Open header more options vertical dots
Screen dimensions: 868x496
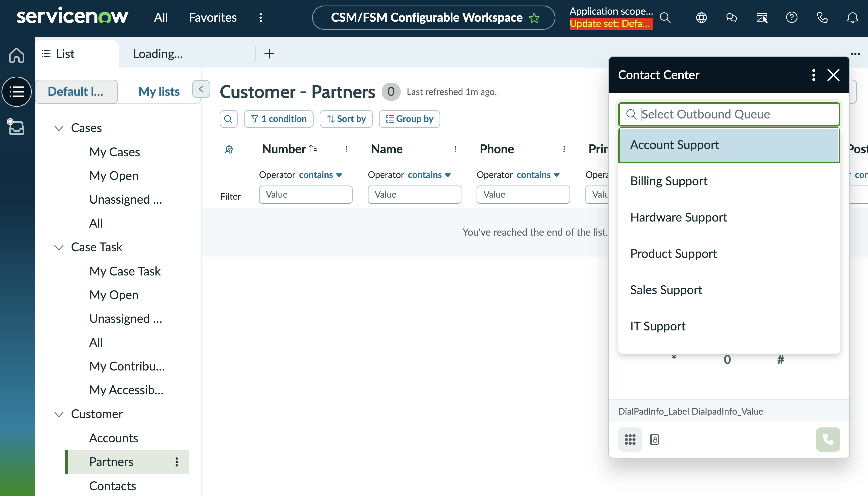[x=261, y=17]
